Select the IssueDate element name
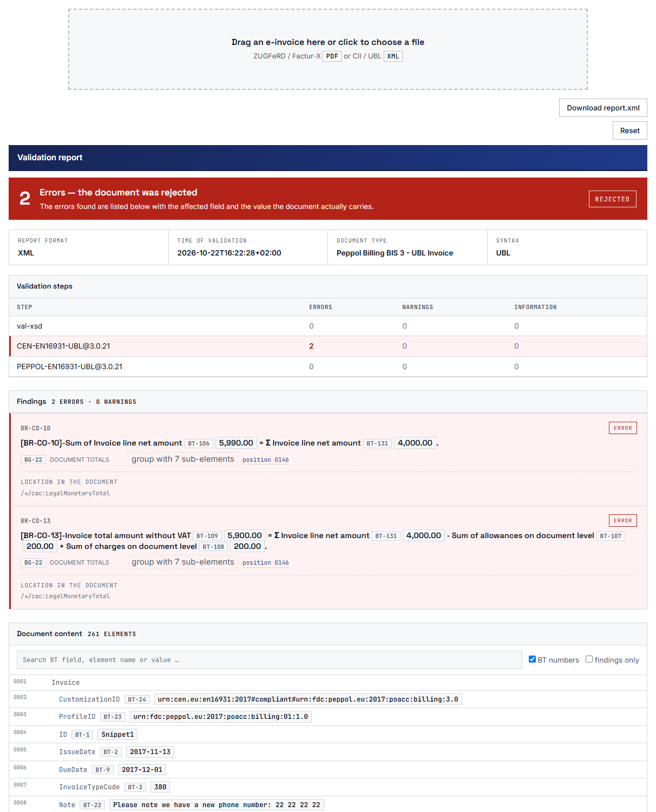This screenshot has height=812, width=656. click(x=77, y=752)
